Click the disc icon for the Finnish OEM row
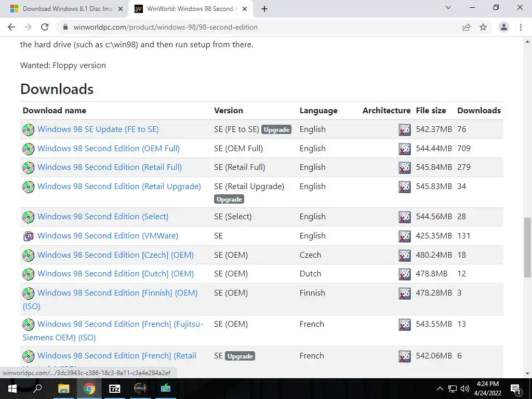This screenshot has width=532, height=399. pyautogui.click(x=28, y=293)
